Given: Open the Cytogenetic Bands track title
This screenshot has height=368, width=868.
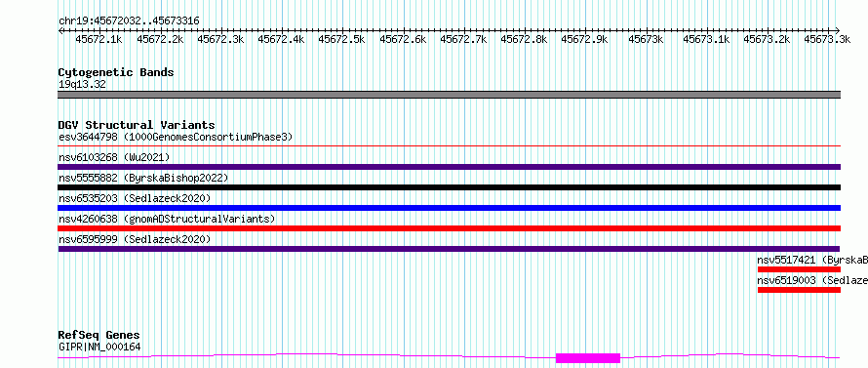Looking at the screenshot, I should point(116,72).
